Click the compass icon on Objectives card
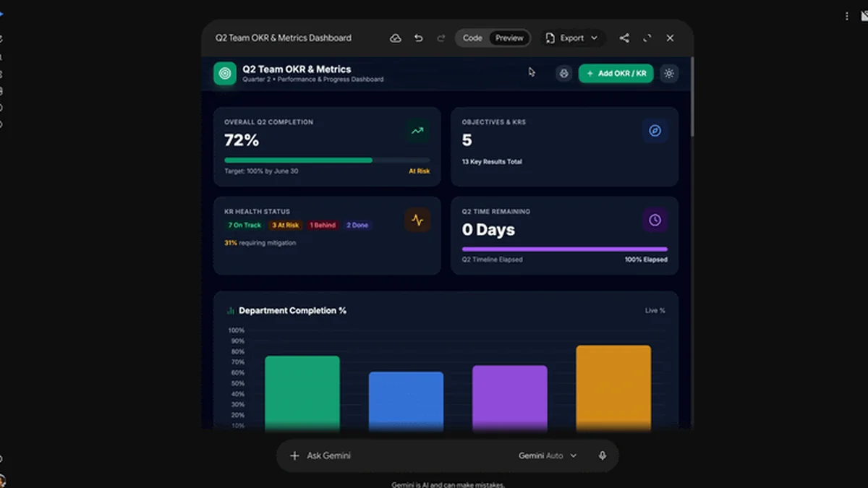Image resolution: width=868 pixels, height=488 pixels. 655,131
